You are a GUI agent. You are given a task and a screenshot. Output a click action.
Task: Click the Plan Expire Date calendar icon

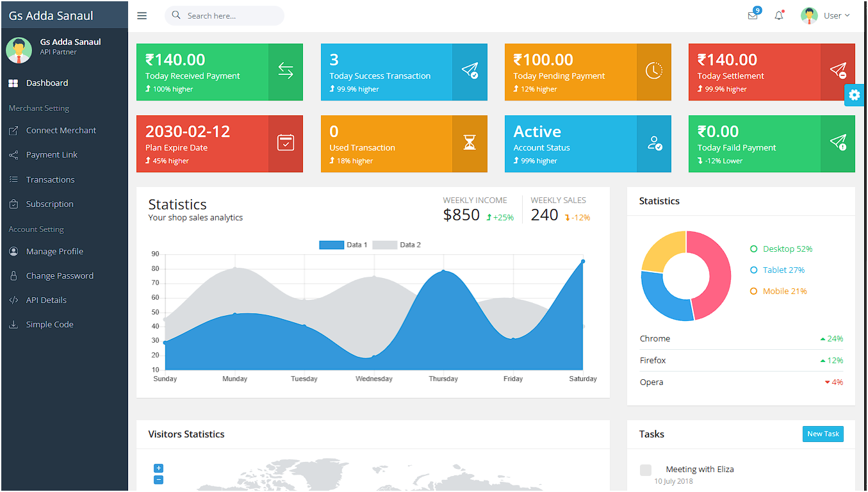286,143
